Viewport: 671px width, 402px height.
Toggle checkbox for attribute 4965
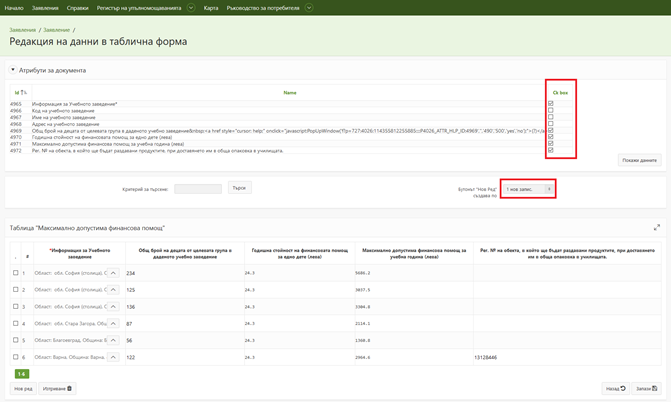[x=550, y=104]
